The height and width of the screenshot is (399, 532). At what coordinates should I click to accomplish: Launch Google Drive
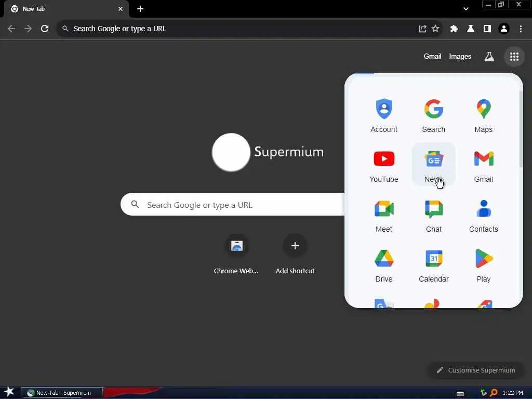(x=384, y=265)
